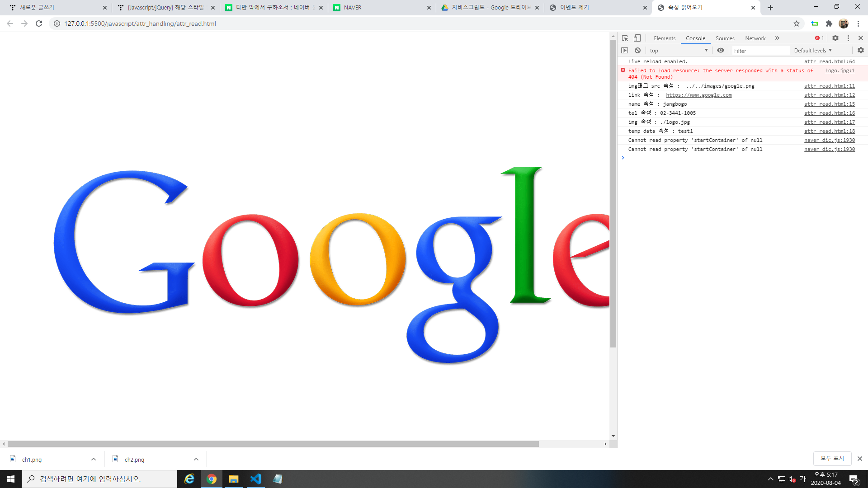Open the Chrome extensions puzzle icon

point(829,23)
